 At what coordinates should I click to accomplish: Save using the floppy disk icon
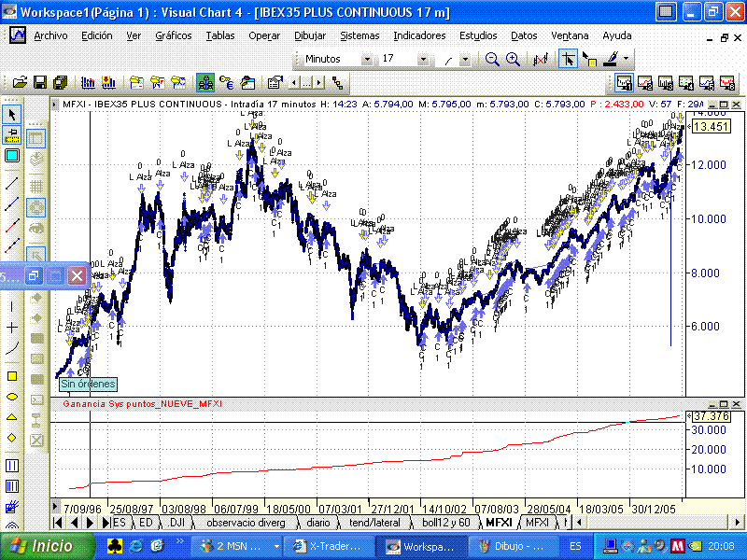click(40, 83)
